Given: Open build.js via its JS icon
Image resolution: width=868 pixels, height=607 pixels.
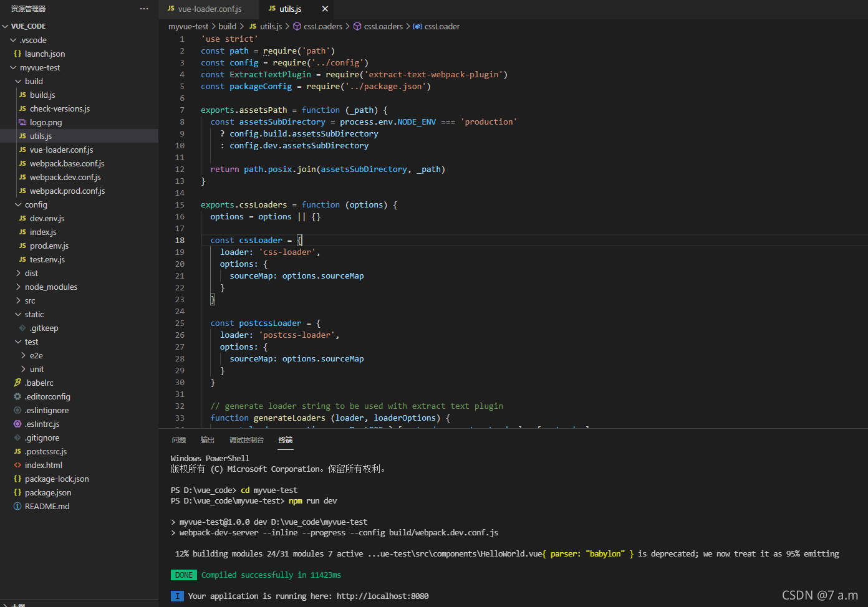Looking at the screenshot, I should [22, 95].
